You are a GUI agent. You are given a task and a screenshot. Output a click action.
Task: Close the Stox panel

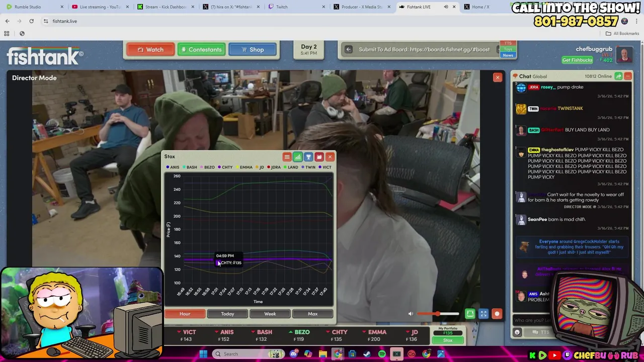(330, 157)
